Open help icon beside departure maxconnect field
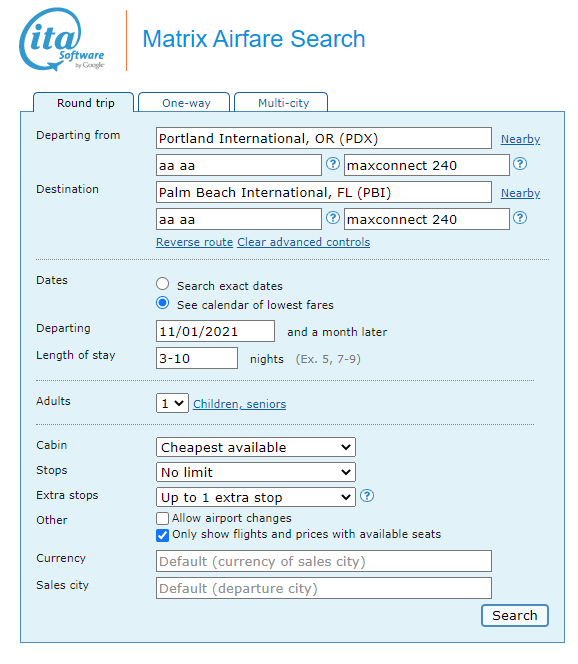Screen dimensions: 578x664 coord(520,163)
